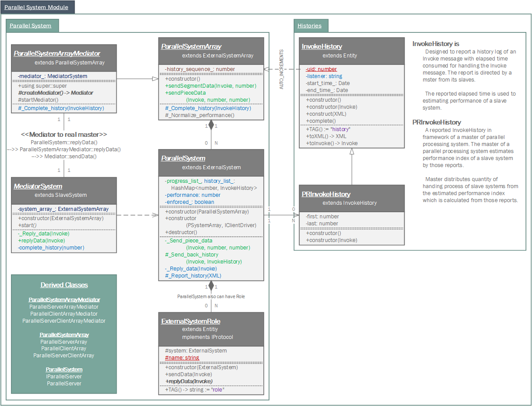
Task: Select #_Send_back_history method line
Action: click(191, 255)
